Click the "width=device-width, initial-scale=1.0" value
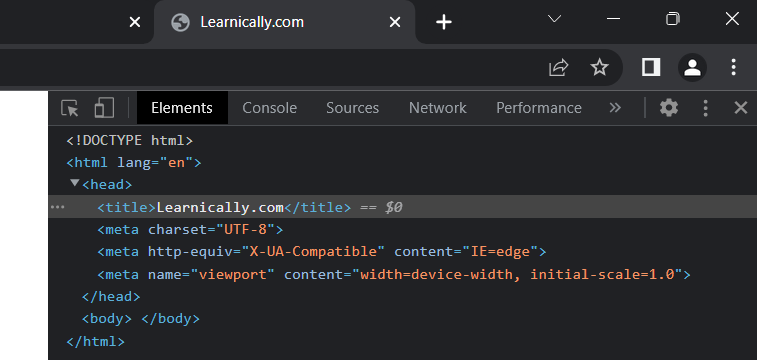The image size is (757, 360). click(517, 275)
